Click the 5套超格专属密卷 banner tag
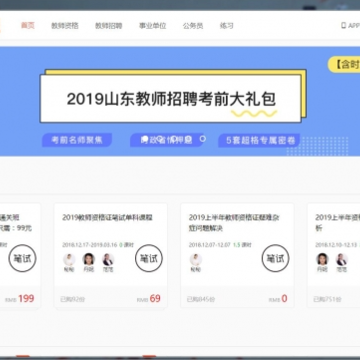 point(259,140)
